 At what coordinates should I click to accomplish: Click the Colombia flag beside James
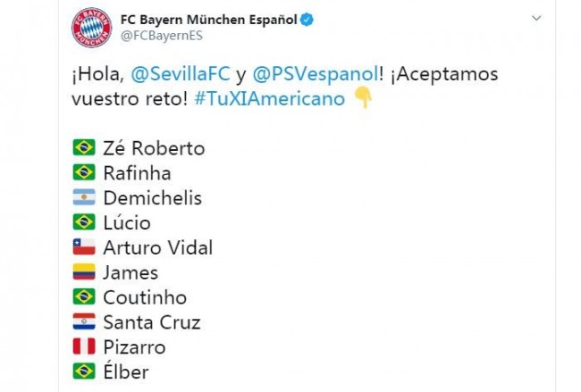[84, 271]
